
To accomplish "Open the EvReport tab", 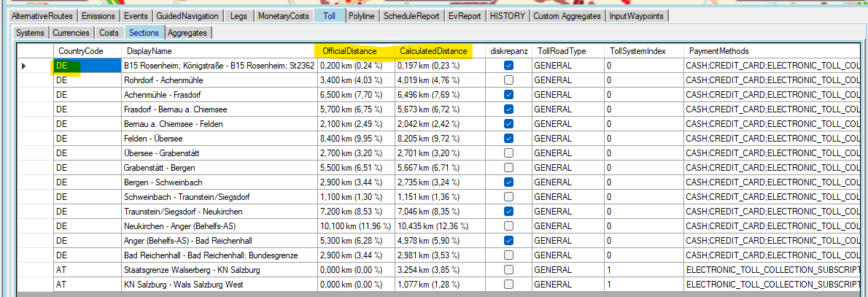I will 465,15.
